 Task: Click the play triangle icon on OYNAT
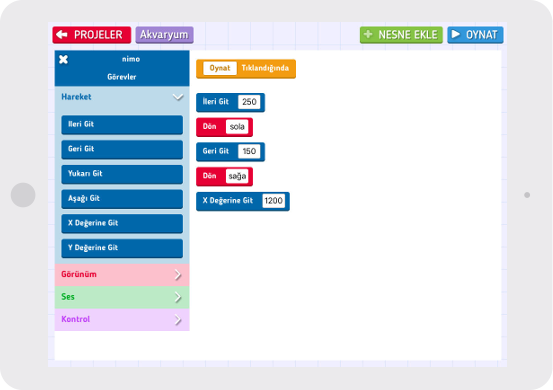[456, 34]
